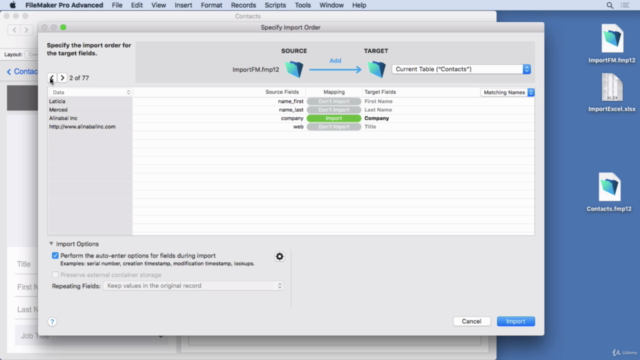Go back in the Contacts window toolbar
This screenshot has width=640, height=360.
(x=15, y=30)
